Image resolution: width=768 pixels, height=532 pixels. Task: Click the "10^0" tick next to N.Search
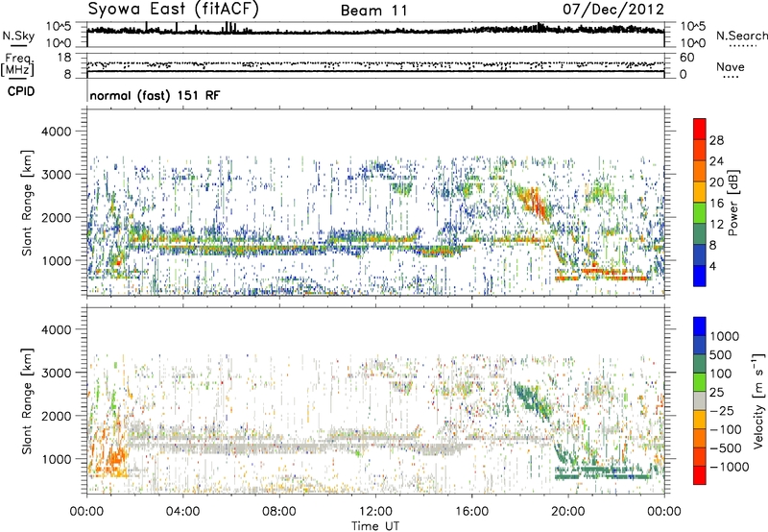(693, 43)
